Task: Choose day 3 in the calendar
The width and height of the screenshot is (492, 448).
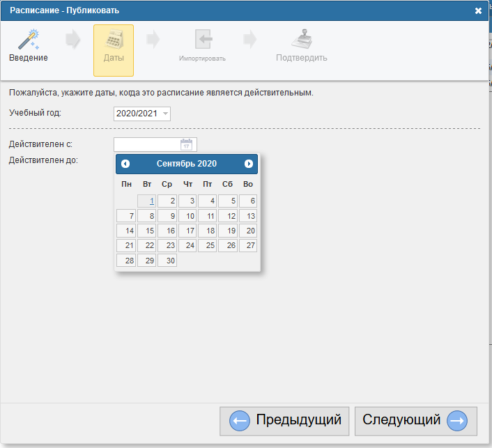Action: 187,201
